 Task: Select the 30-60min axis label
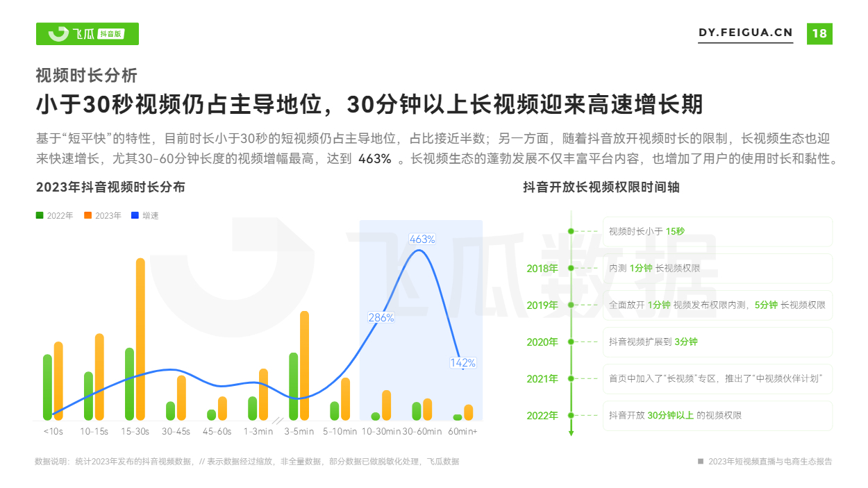(422, 431)
